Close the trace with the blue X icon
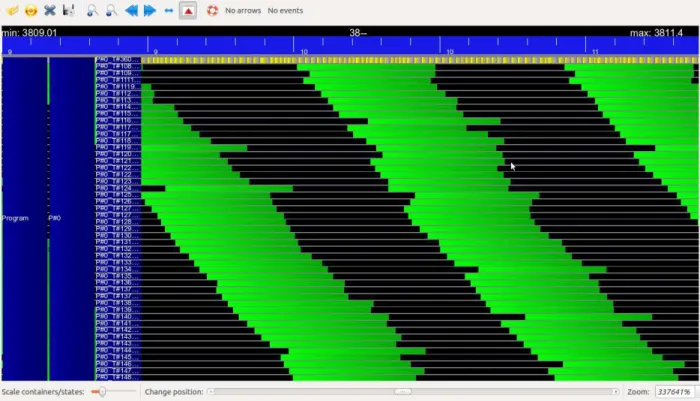This screenshot has height=401, width=700. 50,10
